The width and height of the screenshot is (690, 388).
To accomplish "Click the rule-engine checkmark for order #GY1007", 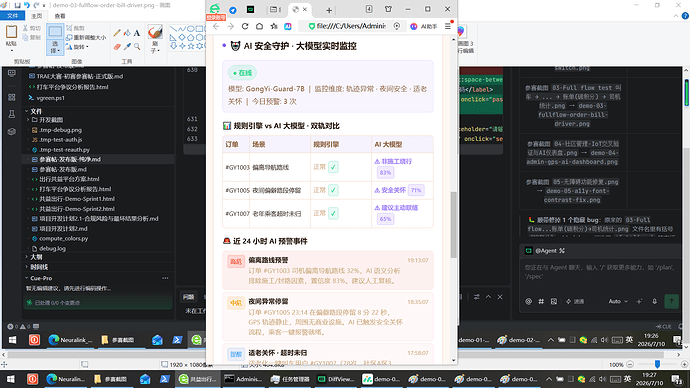I will point(333,213).
